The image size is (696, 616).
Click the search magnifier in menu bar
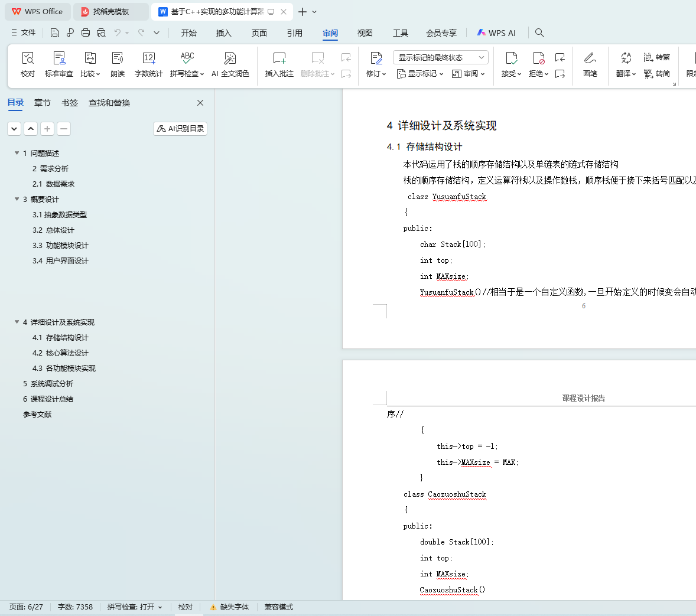tap(539, 33)
